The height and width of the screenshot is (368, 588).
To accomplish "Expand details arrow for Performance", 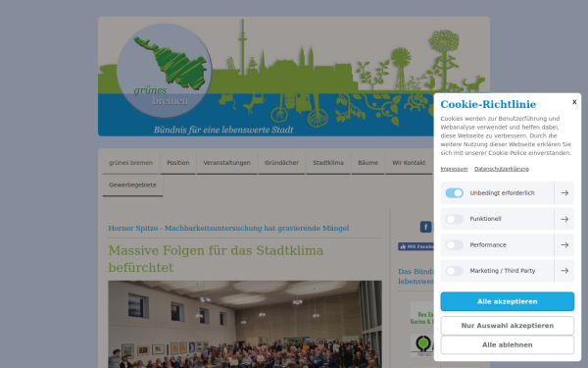I will tap(564, 244).
